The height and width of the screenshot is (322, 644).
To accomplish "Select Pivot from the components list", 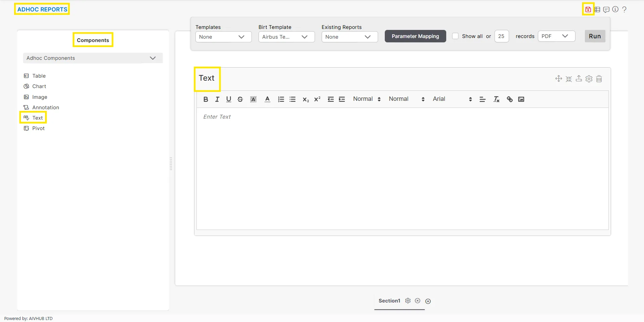I will 38,128.
